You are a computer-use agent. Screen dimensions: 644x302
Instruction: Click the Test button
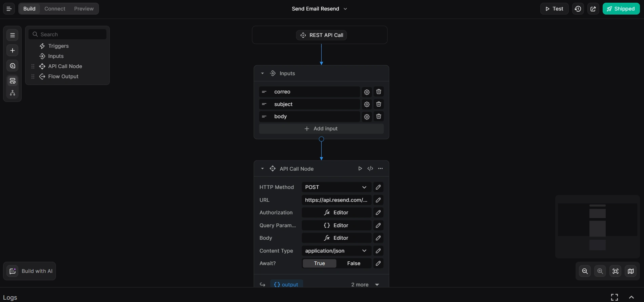(x=554, y=9)
